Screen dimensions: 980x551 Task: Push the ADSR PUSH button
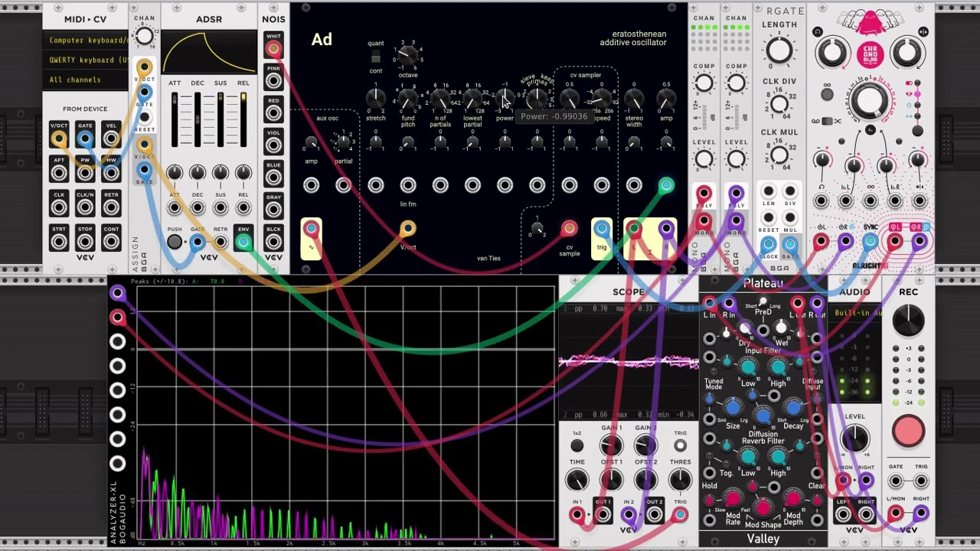[175, 243]
